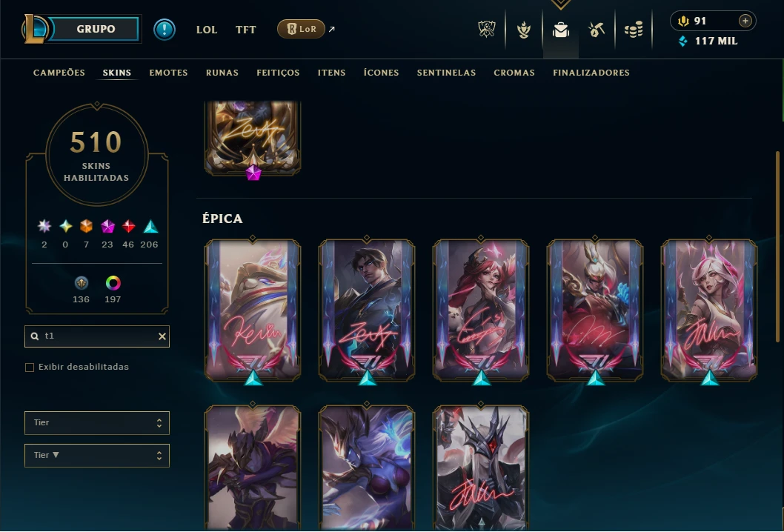Clear the search field with X
Viewport: 784px width, 532px height.
click(x=162, y=336)
